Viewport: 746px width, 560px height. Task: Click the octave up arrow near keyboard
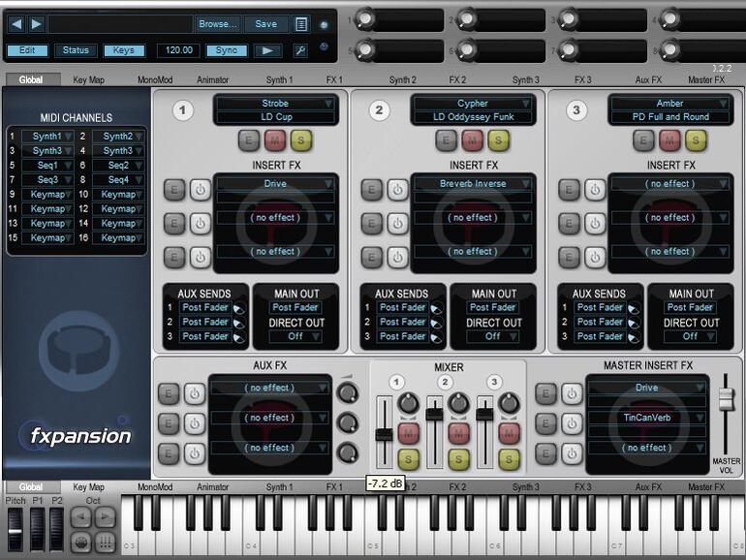click(106, 517)
